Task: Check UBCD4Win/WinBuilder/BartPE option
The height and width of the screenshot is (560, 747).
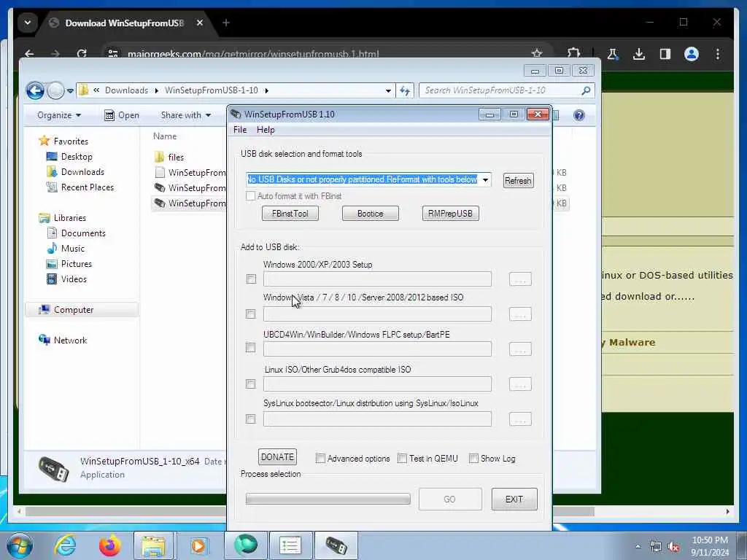Action: [x=251, y=348]
